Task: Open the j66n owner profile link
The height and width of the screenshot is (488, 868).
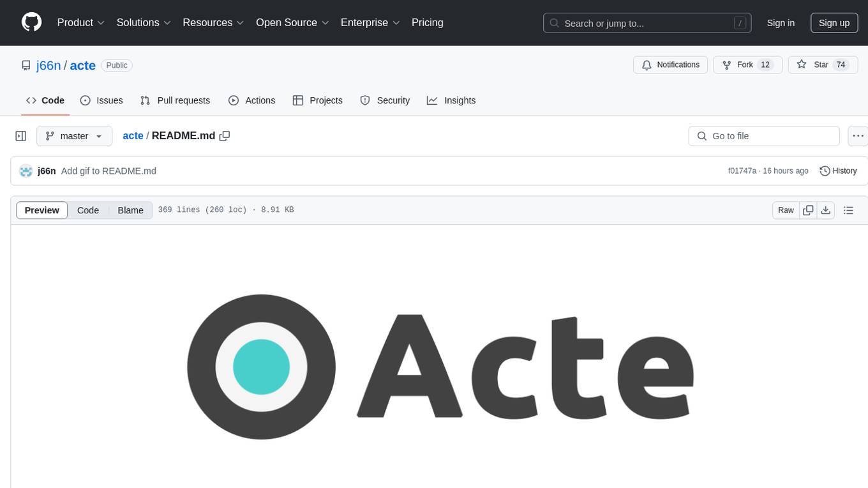Action: (49, 65)
